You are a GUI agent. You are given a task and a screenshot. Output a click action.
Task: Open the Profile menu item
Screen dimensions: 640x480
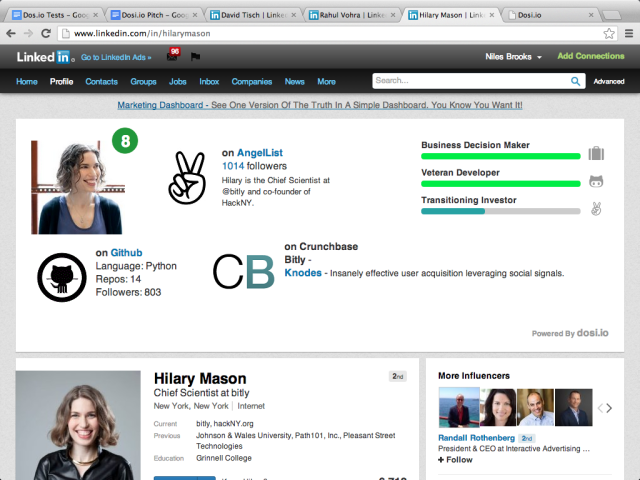(62, 82)
